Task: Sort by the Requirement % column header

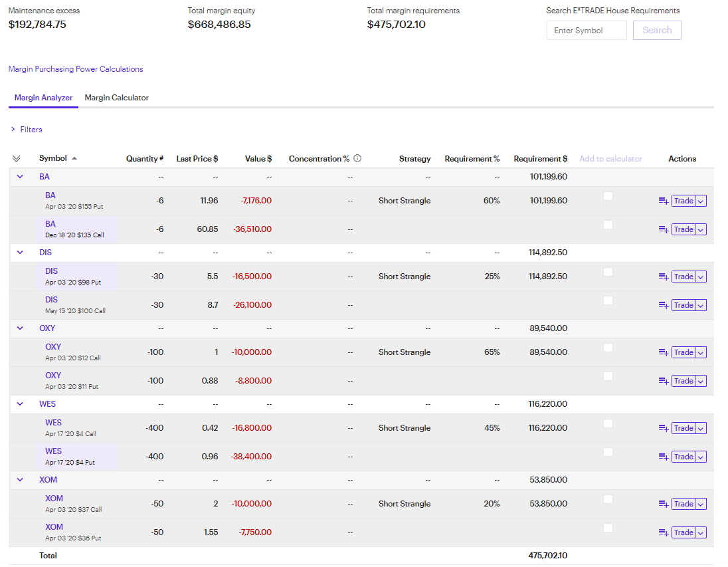Action: point(472,158)
